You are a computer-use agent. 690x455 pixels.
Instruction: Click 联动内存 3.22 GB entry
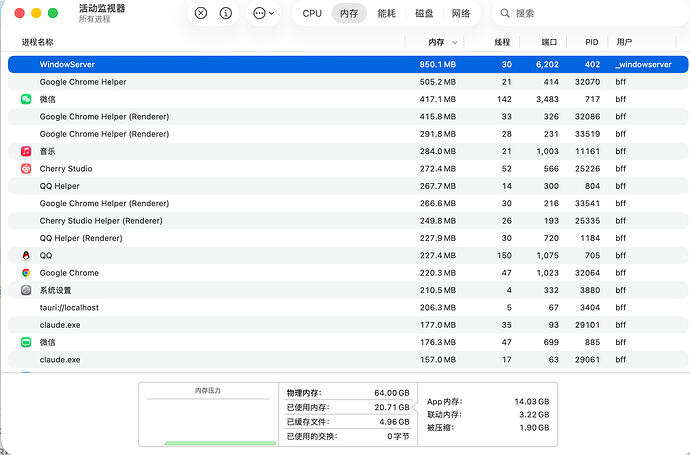pos(488,415)
